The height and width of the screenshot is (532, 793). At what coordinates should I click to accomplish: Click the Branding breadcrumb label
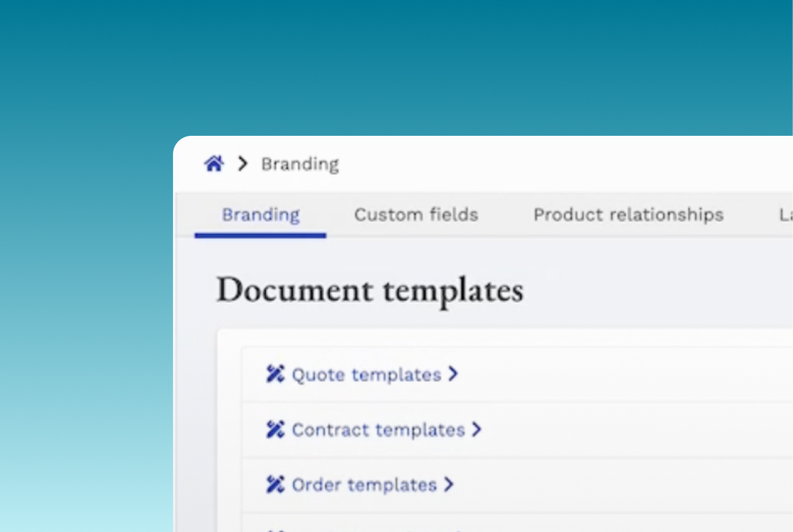coord(300,164)
